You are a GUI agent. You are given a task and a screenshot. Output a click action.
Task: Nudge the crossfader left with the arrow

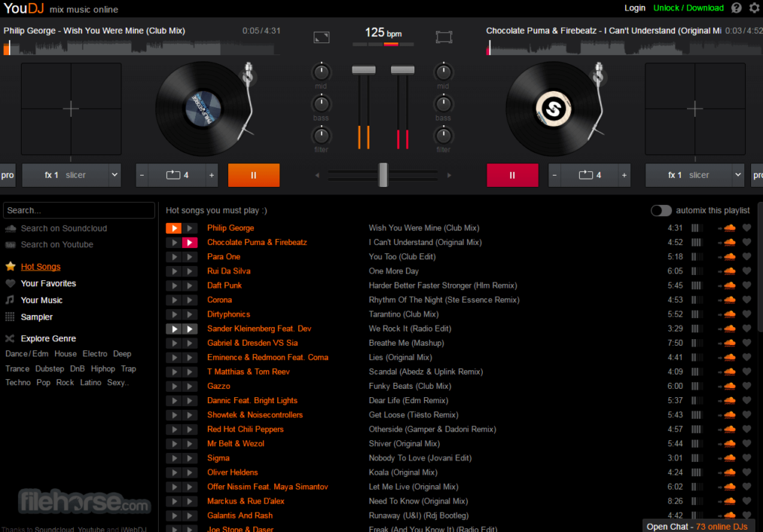click(317, 175)
